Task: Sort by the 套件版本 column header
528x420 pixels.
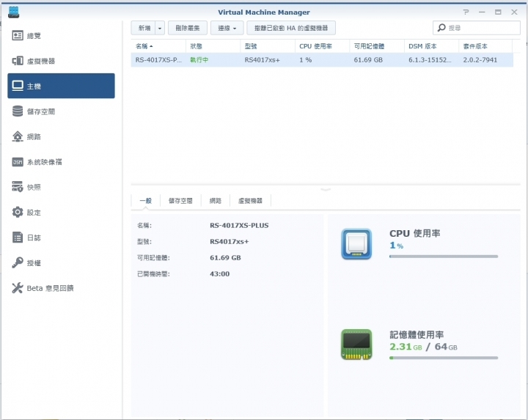Action: click(x=485, y=46)
